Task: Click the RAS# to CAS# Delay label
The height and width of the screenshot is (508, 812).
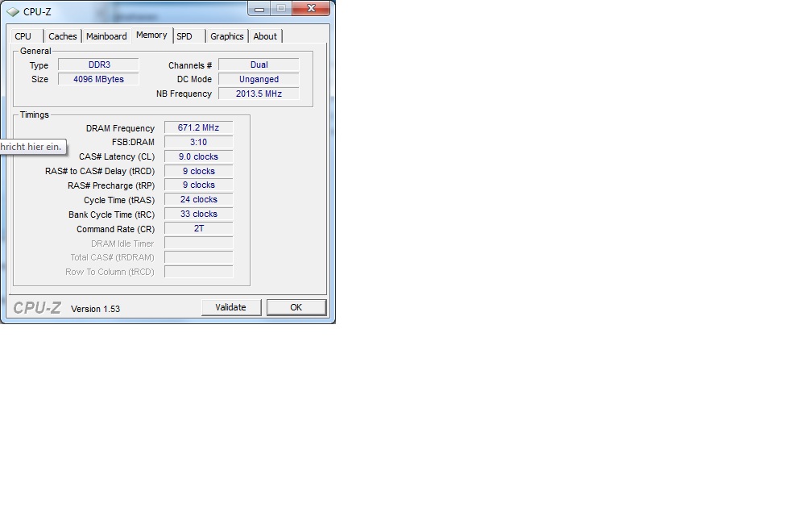Action: pyautogui.click(x=100, y=171)
